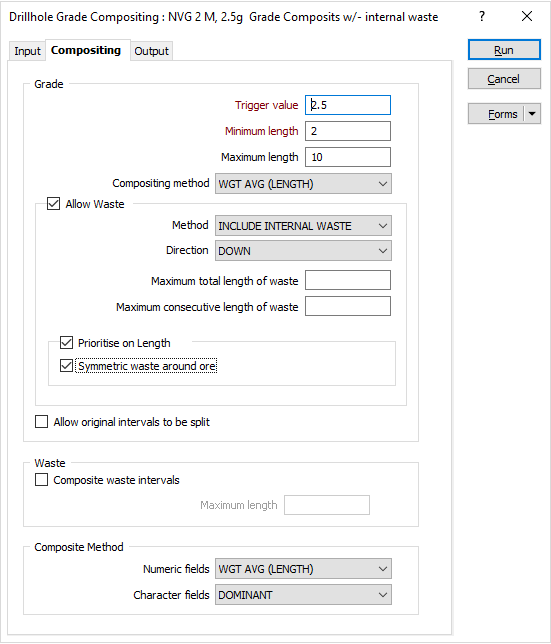Click the Minimum length label
Image resolution: width=551 pixels, height=644 pixels.
pos(262,131)
